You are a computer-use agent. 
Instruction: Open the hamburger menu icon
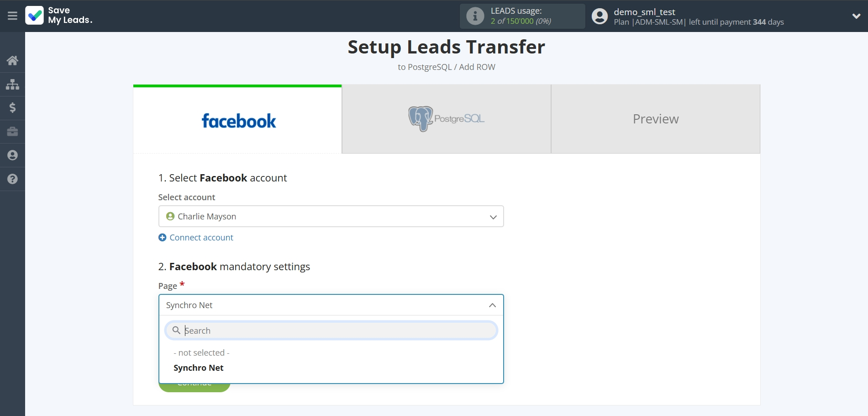(12, 16)
